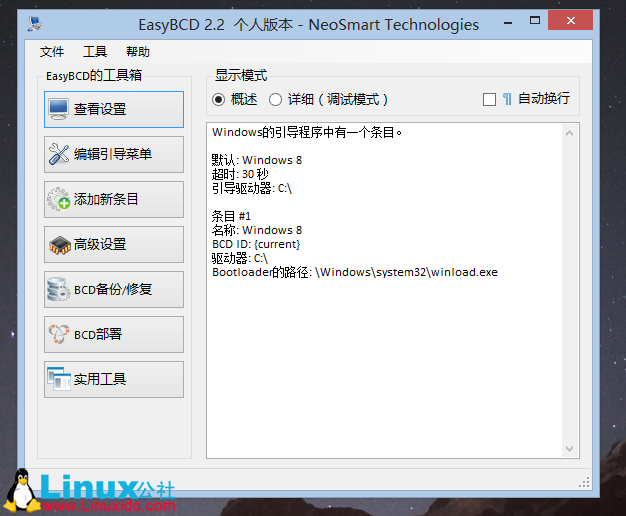The height and width of the screenshot is (516, 626).
Task: Click text line '引导驱动器: C:\'
Action: 252,188
